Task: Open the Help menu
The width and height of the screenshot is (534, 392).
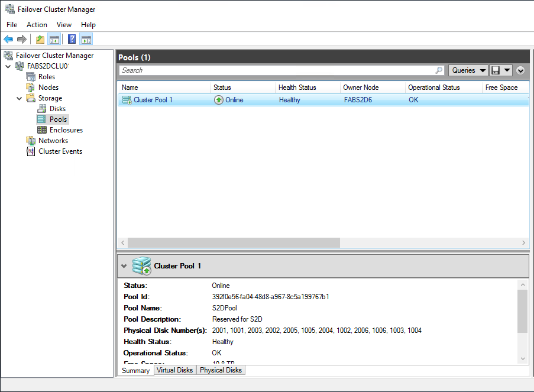Action: pos(88,25)
